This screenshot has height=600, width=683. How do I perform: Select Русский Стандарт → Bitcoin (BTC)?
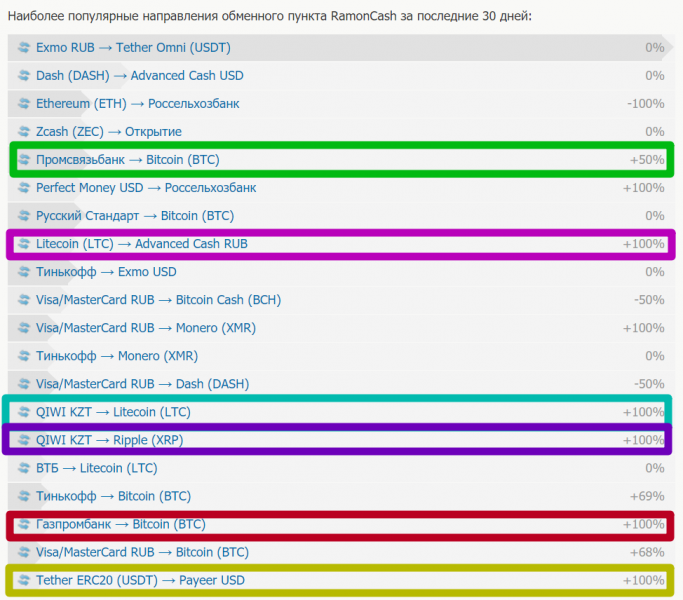coord(135,216)
